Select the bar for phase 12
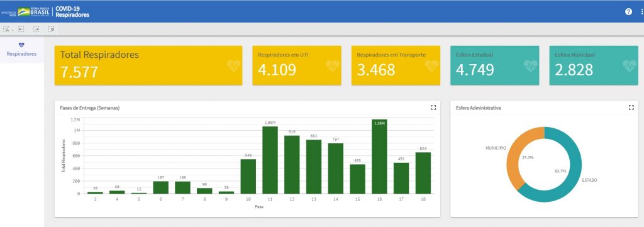Screen dimensions: 644x227 [x=292, y=165]
